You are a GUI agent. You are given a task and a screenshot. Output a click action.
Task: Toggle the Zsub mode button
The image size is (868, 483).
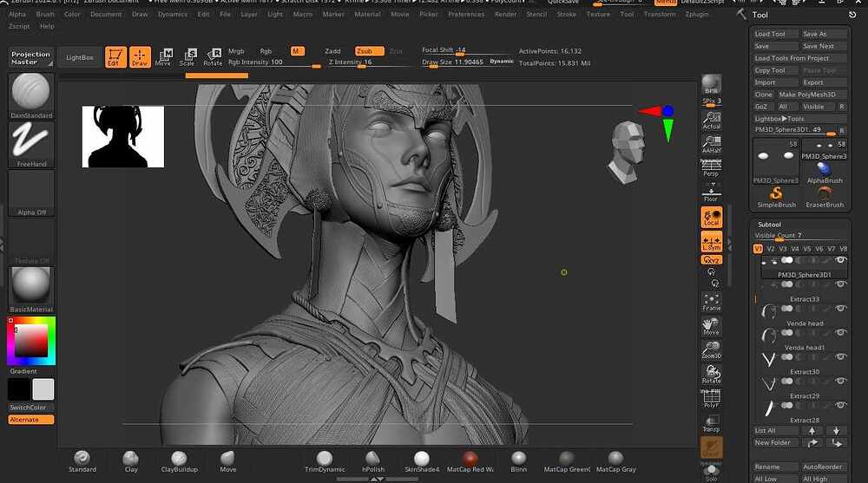click(x=369, y=51)
